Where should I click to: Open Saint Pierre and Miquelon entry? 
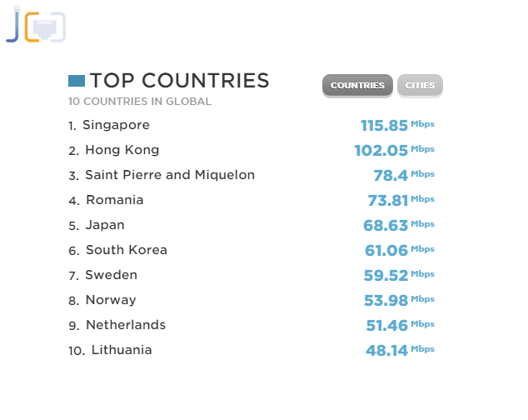click(x=170, y=175)
